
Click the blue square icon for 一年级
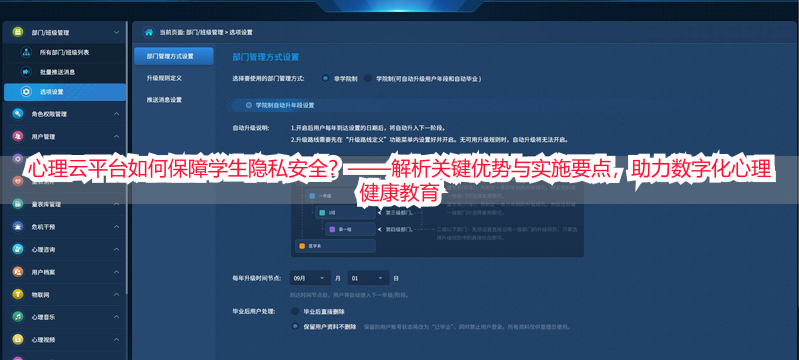[x=312, y=195]
